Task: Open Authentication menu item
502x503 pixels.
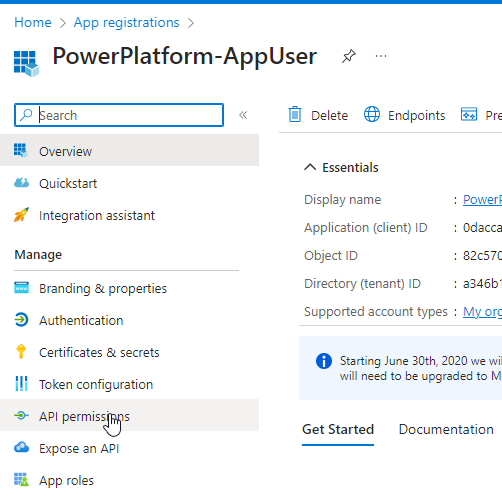Action: 129,320
